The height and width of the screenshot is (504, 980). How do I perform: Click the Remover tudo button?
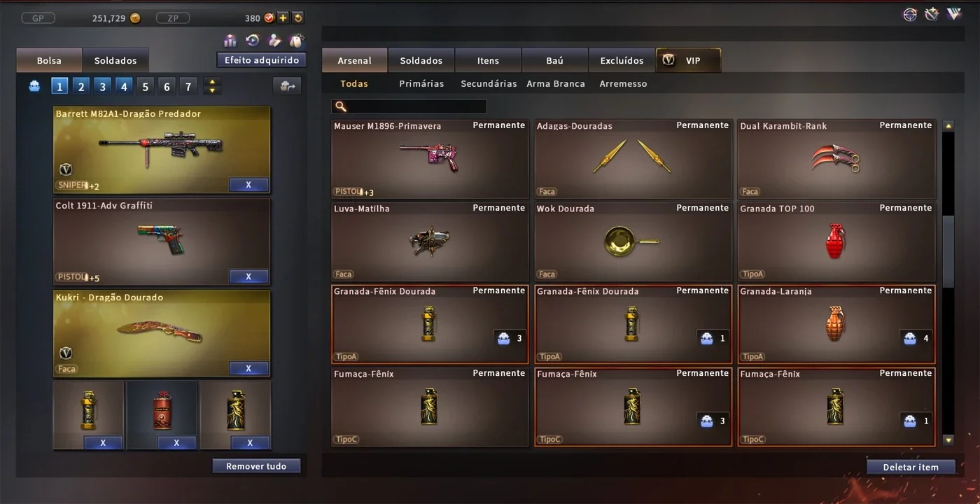point(256,466)
